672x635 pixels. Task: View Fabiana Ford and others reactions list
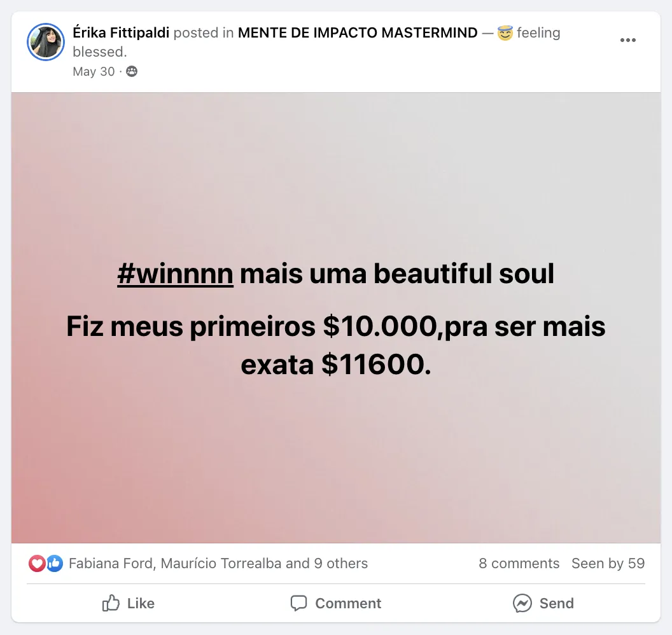(218, 564)
